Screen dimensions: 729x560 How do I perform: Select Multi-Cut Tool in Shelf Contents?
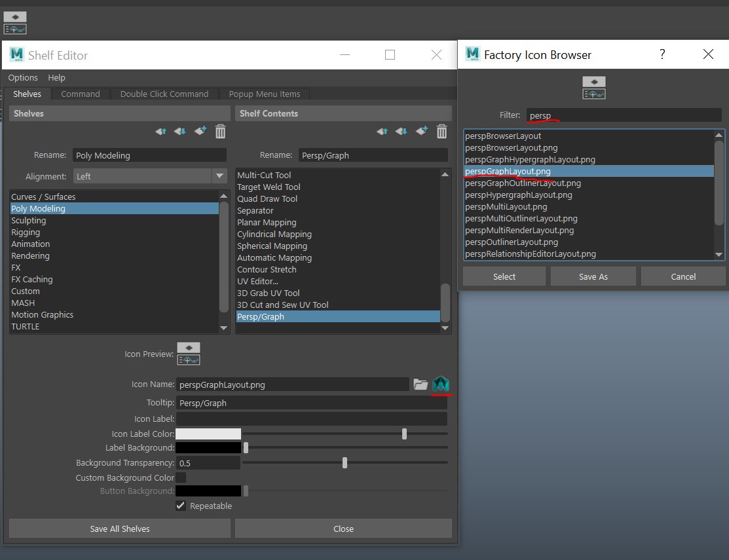pos(337,175)
